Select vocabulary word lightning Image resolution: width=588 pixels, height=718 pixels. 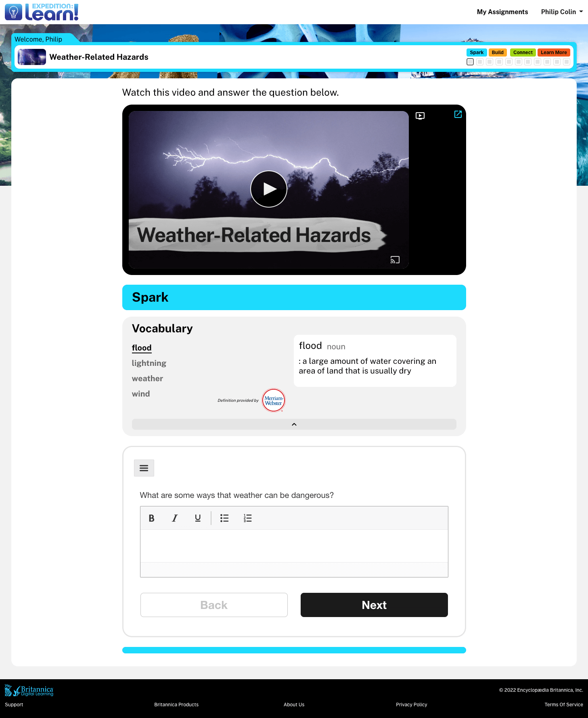149,363
